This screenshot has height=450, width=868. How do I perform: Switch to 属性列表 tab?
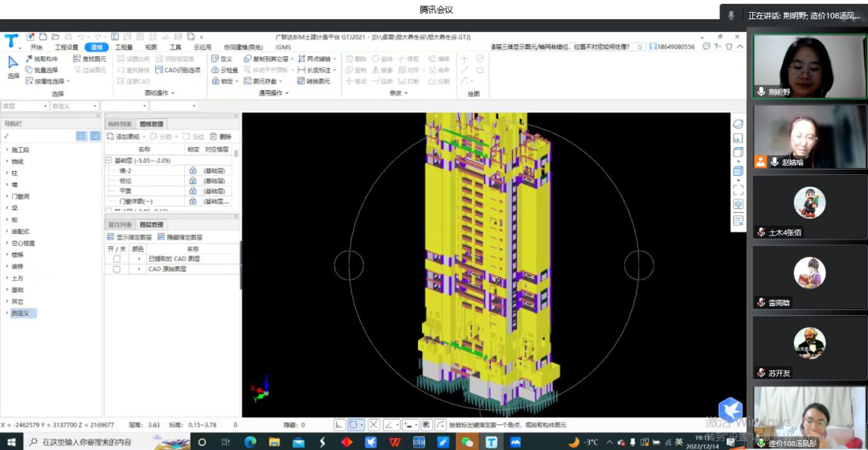click(x=120, y=225)
